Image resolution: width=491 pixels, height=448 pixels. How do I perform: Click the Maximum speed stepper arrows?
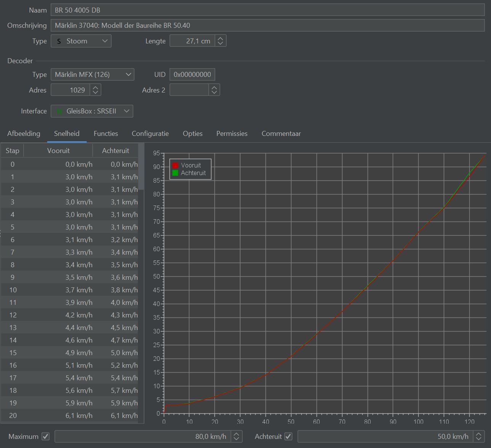pyautogui.click(x=236, y=437)
